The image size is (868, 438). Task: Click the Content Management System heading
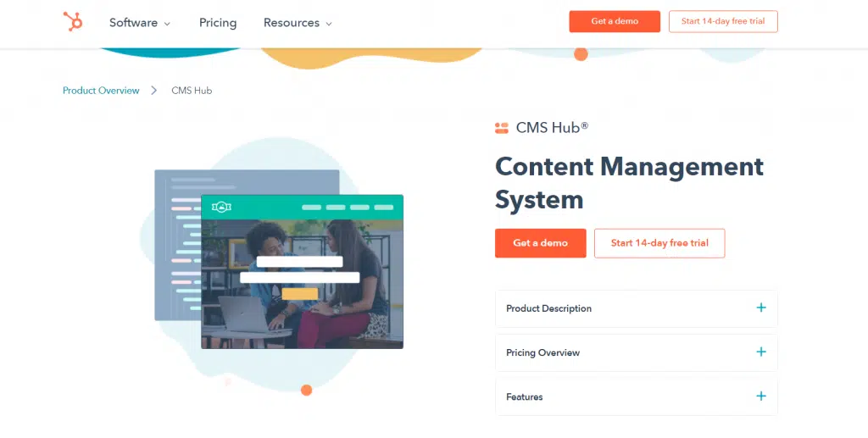point(630,183)
